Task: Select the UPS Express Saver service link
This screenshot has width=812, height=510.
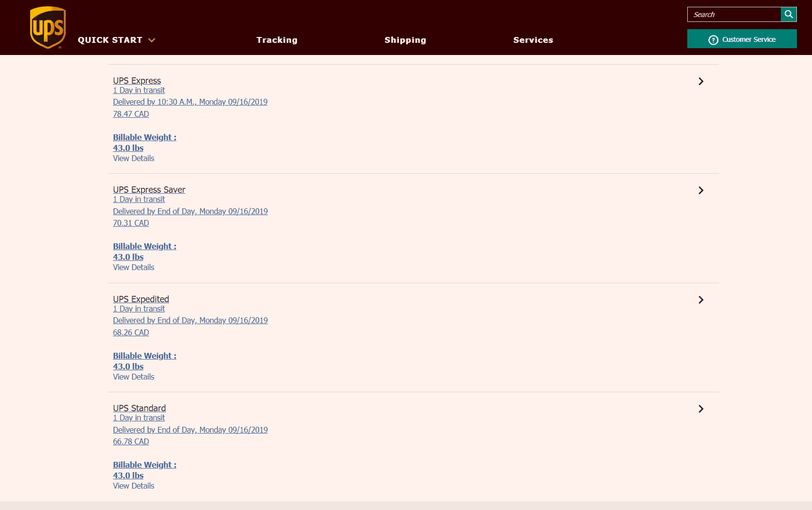Action: [x=149, y=190]
